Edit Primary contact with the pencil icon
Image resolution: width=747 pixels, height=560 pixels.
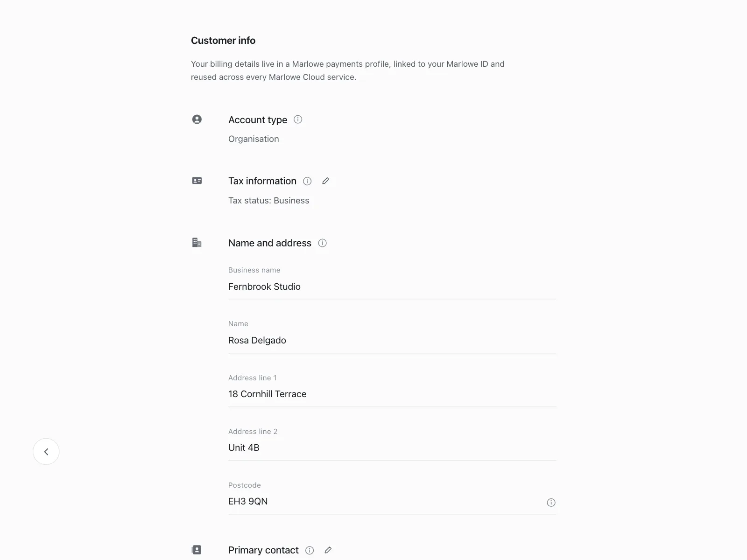328,550
